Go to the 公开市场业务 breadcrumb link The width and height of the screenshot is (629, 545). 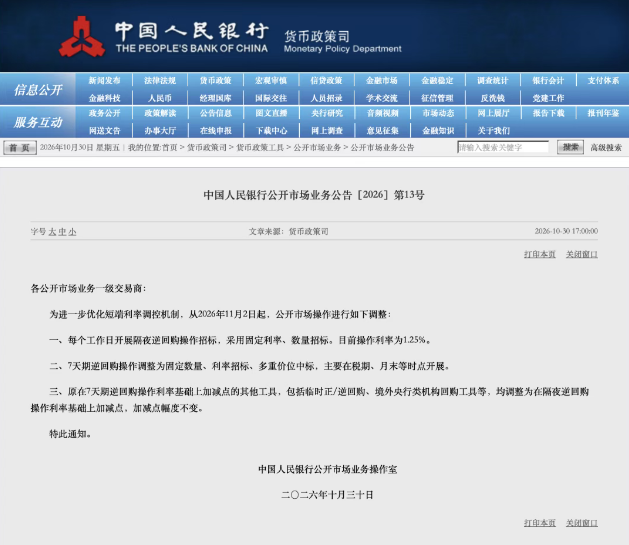pos(317,148)
